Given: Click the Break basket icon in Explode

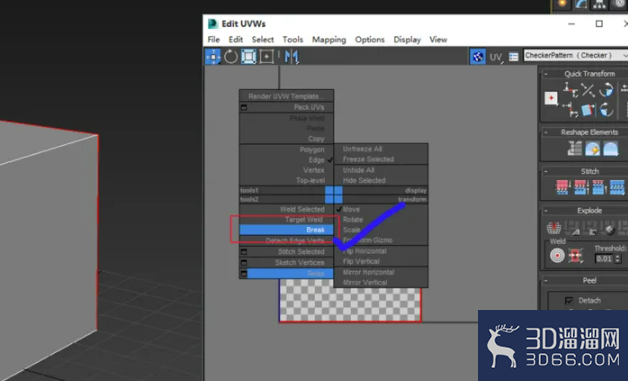Looking at the screenshot, I should (x=554, y=228).
